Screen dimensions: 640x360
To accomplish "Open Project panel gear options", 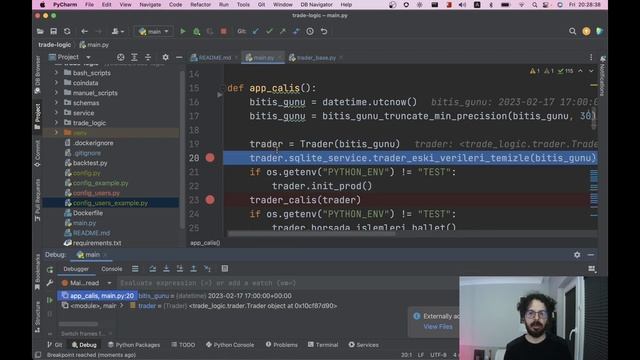I will pyautogui.click(x=165, y=57).
